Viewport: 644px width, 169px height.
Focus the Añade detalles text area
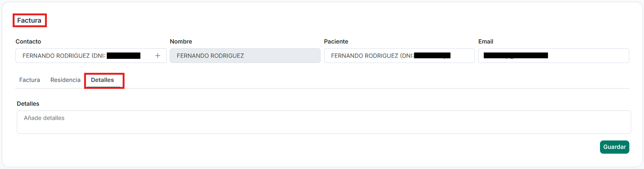click(323, 122)
